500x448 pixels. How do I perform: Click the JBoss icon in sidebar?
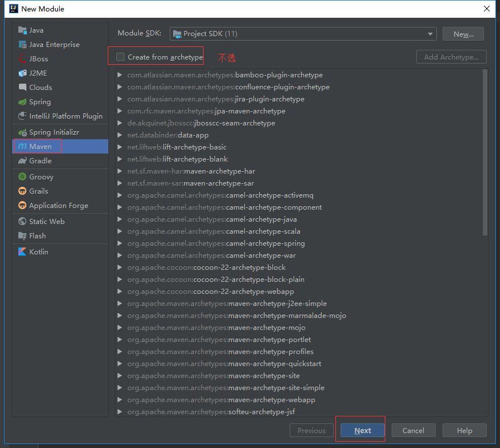[x=22, y=59]
